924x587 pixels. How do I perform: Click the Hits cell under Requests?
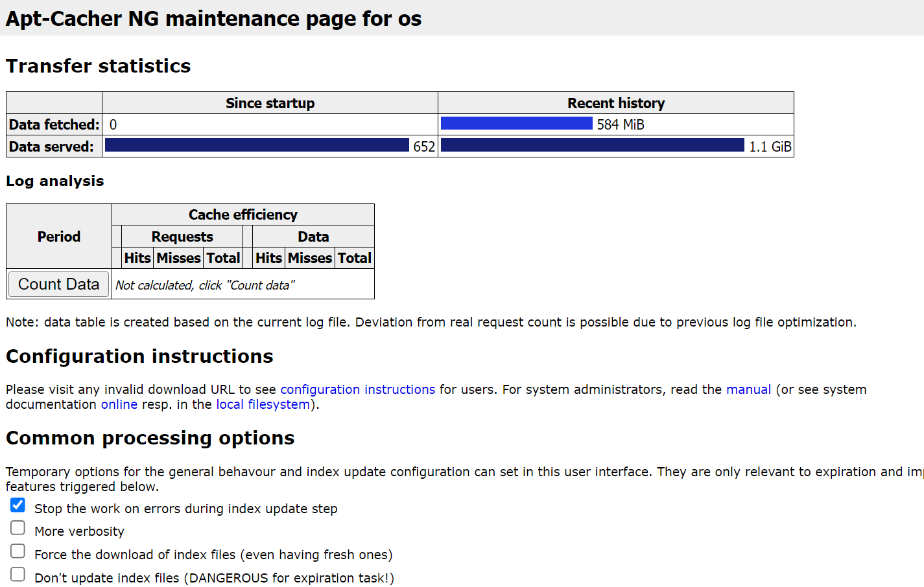(x=137, y=258)
